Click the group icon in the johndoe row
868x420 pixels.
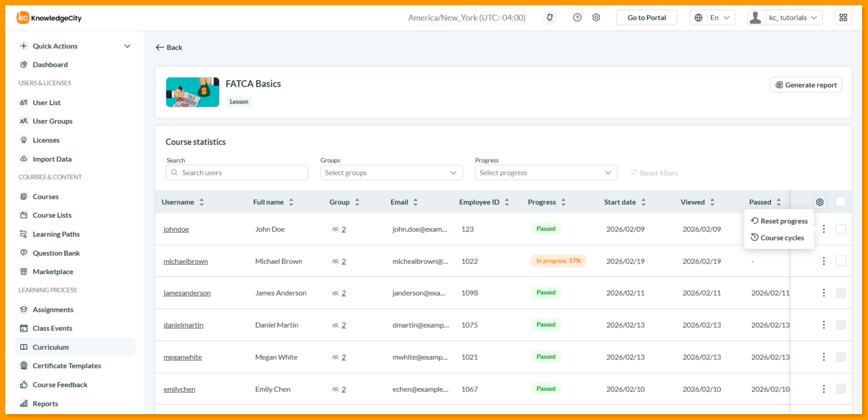pos(335,230)
